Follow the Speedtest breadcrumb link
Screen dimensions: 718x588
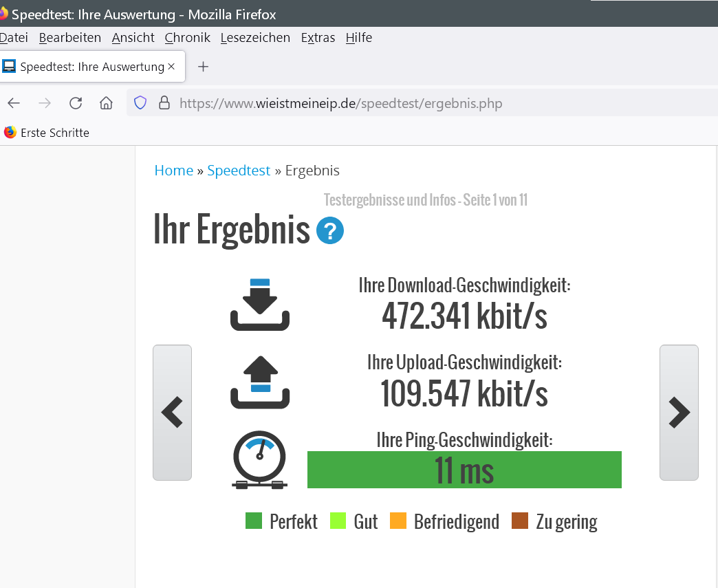click(x=239, y=171)
